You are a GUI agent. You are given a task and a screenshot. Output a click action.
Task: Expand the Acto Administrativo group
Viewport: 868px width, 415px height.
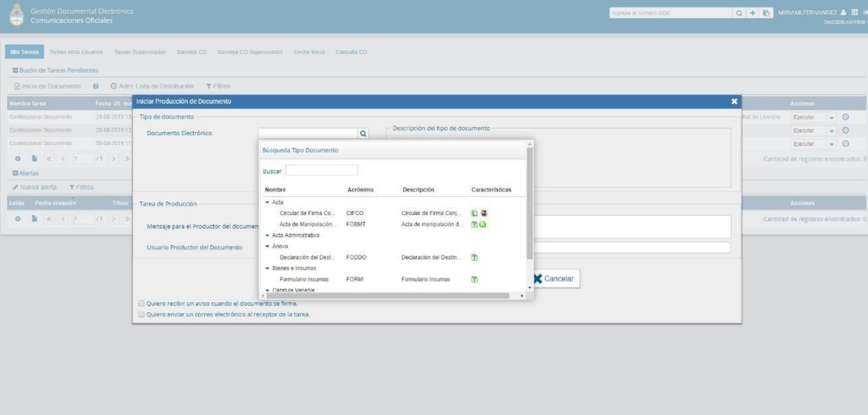pos(267,235)
